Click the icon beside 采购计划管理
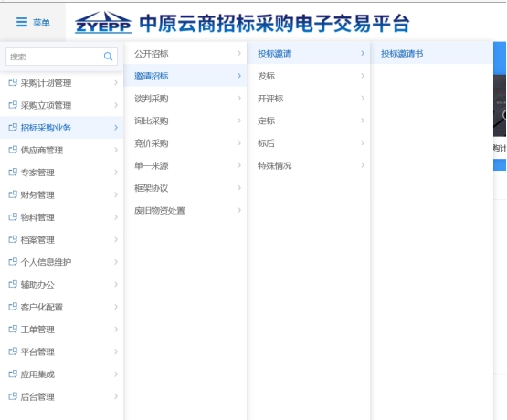This screenshot has width=507, height=420. [x=13, y=83]
